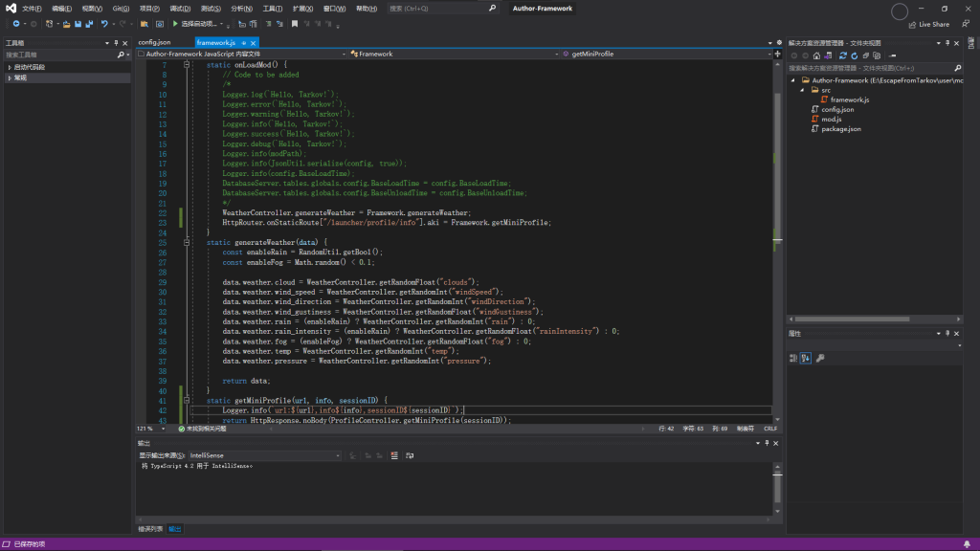Screen dimensions: 980x551
Task: Open the 121 % zoom level dropdown
Action: click(x=163, y=429)
